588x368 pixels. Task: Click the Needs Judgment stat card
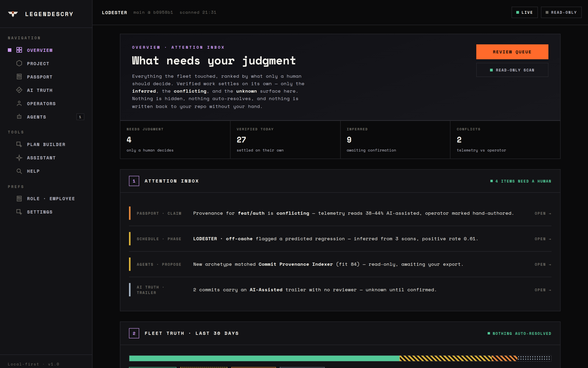click(175, 140)
